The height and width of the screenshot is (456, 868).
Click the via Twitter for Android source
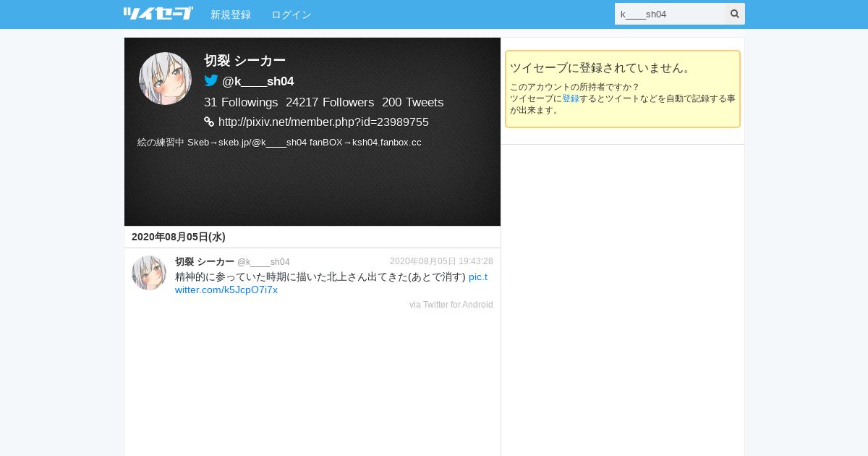[451, 305]
